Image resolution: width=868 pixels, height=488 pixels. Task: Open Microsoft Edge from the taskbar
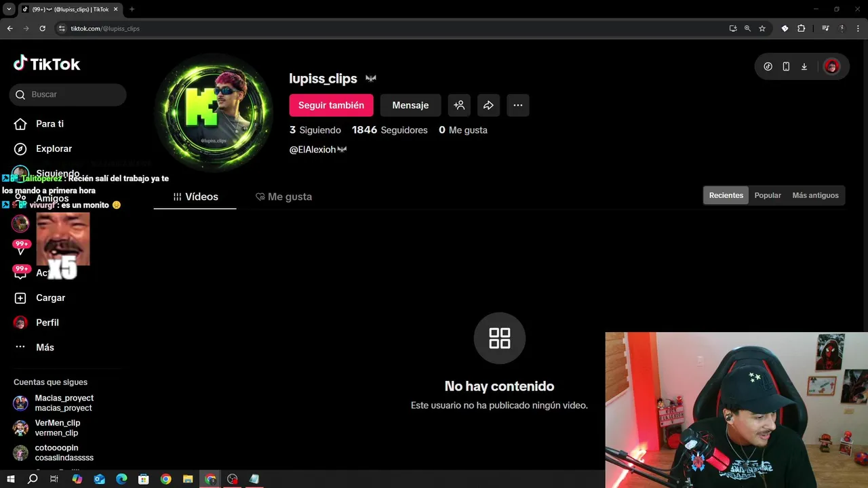pyautogui.click(x=121, y=479)
